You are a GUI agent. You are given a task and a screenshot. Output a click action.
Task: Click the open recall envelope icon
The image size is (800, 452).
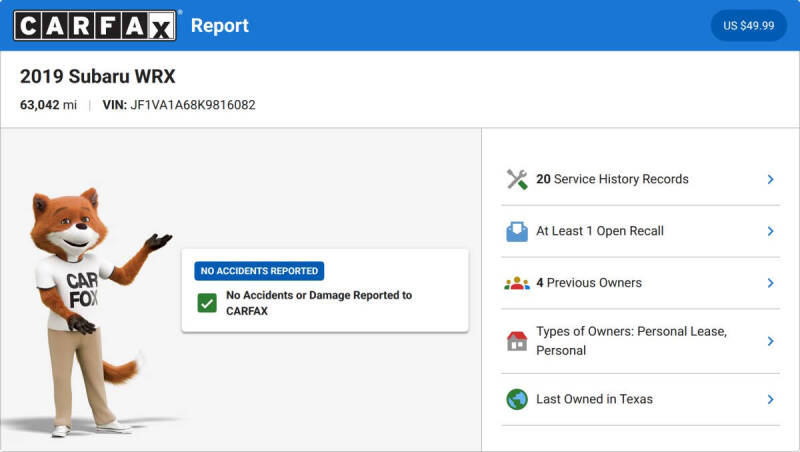click(517, 231)
